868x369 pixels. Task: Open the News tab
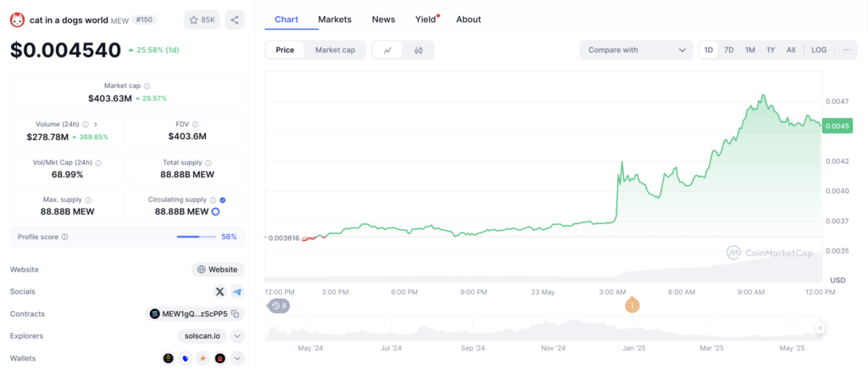(384, 20)
